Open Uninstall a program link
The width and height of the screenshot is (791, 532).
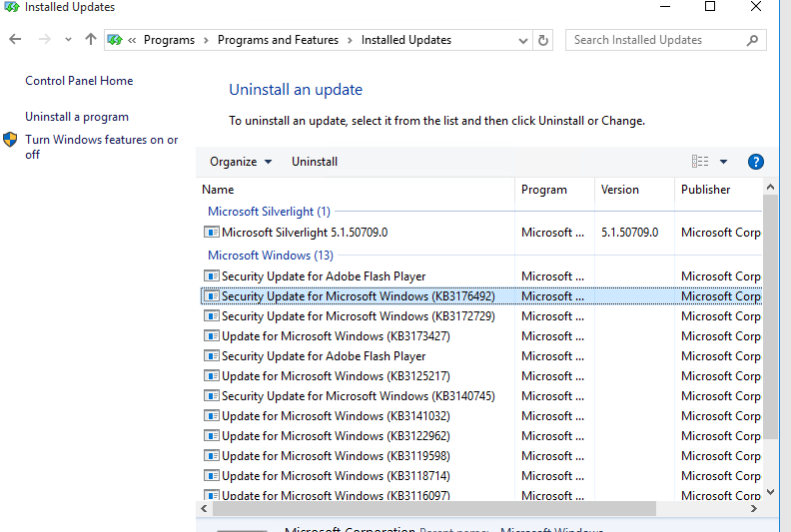pyautogui.click(x=77, y=117)
